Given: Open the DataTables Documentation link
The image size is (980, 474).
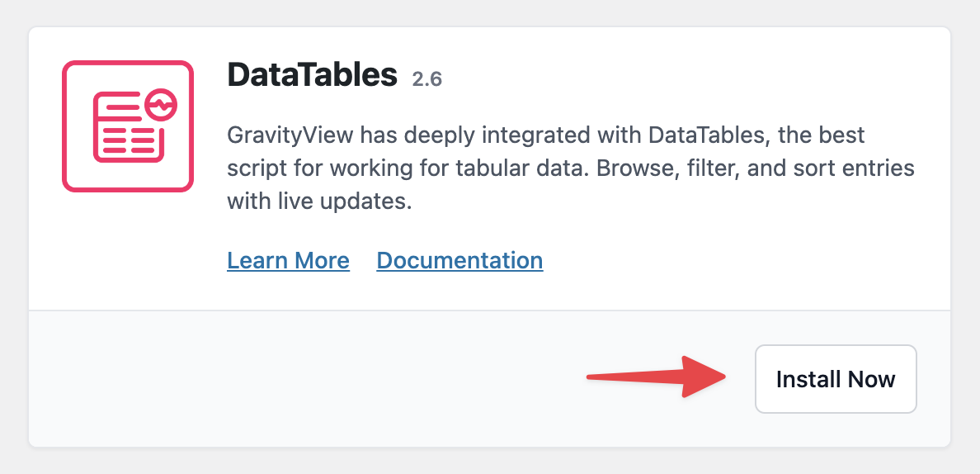Looking at the screenshot, I should (459, 261).
